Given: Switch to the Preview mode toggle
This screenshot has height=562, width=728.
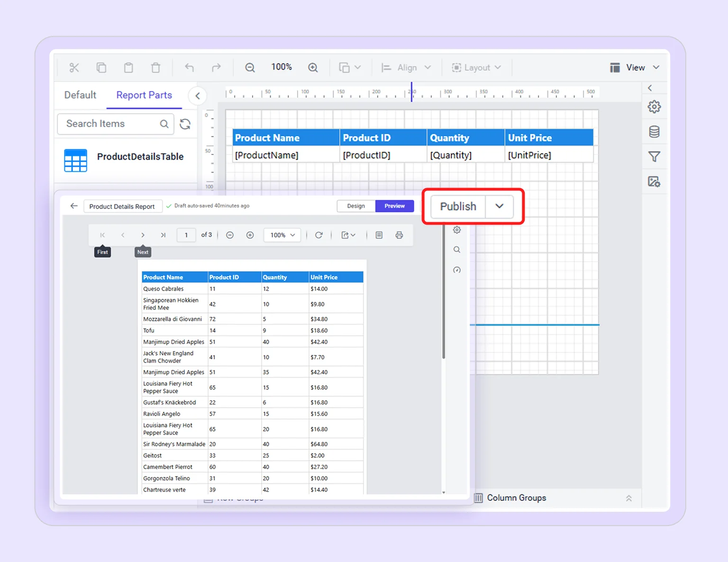Looking at the screenshot, I should (x=394, y=206).
